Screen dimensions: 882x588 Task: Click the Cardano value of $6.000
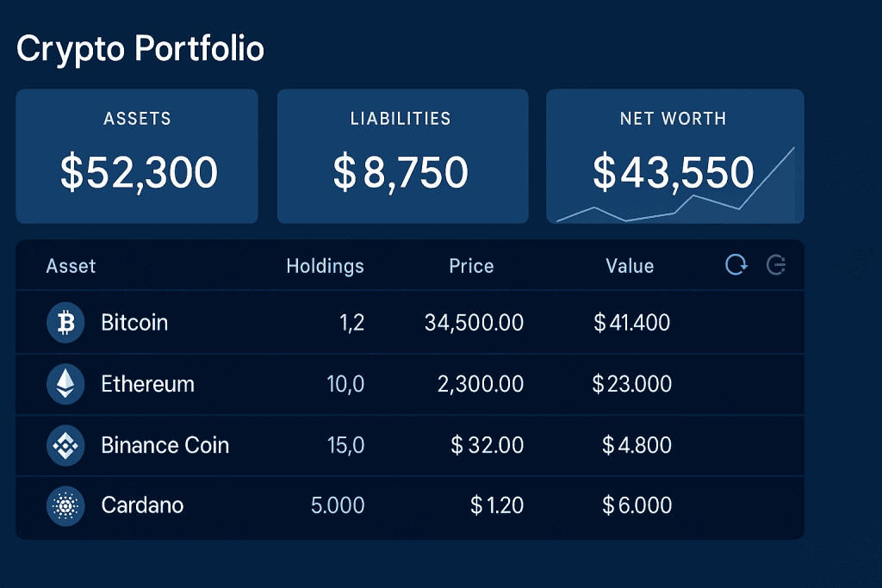[638, 506]
